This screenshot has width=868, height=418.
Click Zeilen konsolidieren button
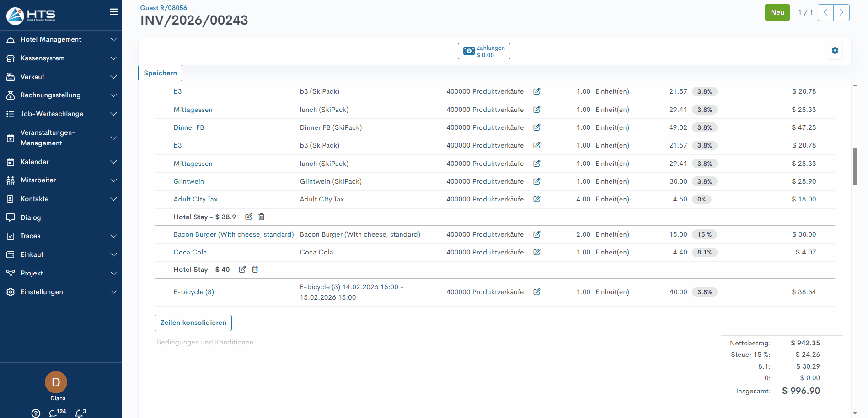coord(193,323)
